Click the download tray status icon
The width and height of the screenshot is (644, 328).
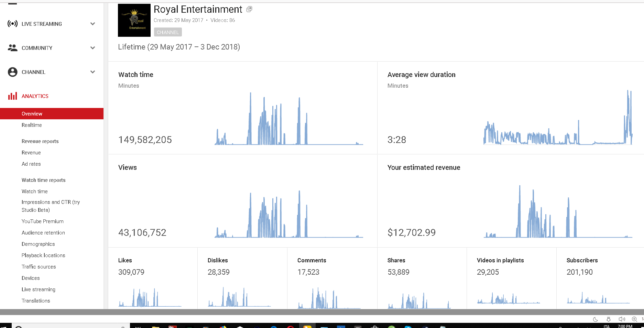pyautogui.click(x=609, y=319)
